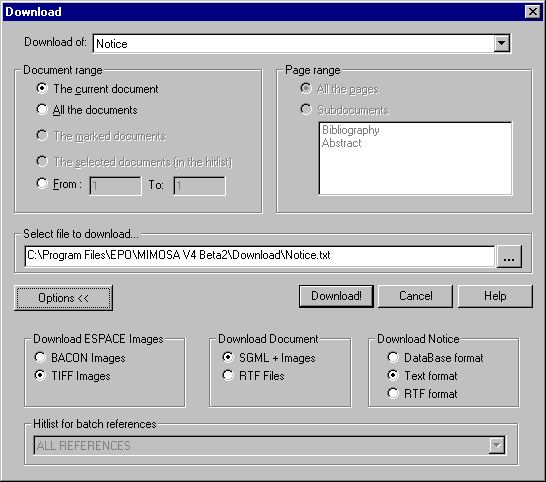Click the browse ellipsis button

click(509, 256)
